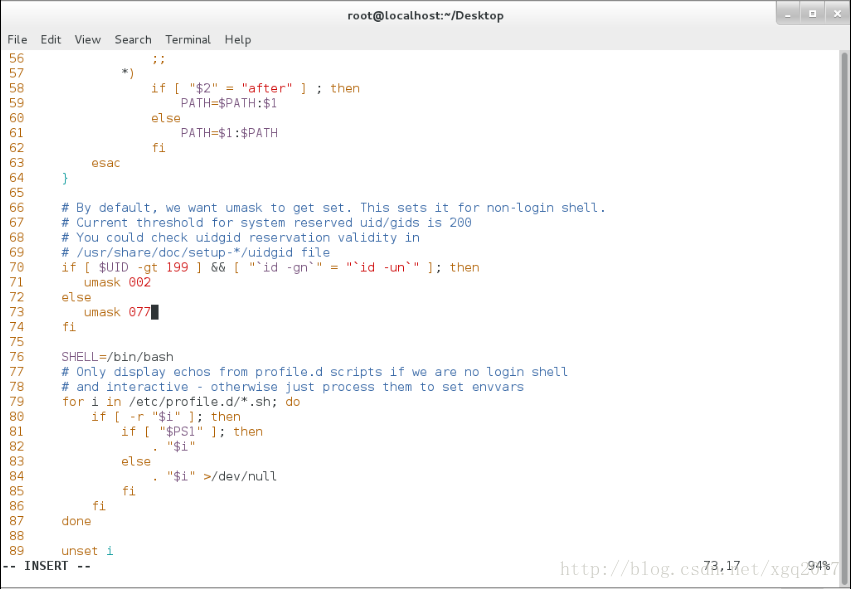Click the cursor position '73,17' in status line
This screenshot has width=851, height=589.
tap(722, 566)
